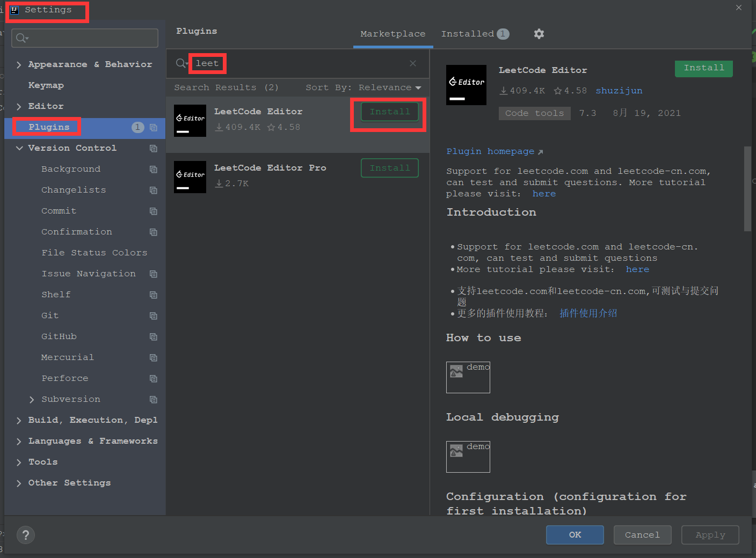Switch to the Marketplace tab
The width and height of the screenshot is (756, 558).
click(x=393, y=34)
